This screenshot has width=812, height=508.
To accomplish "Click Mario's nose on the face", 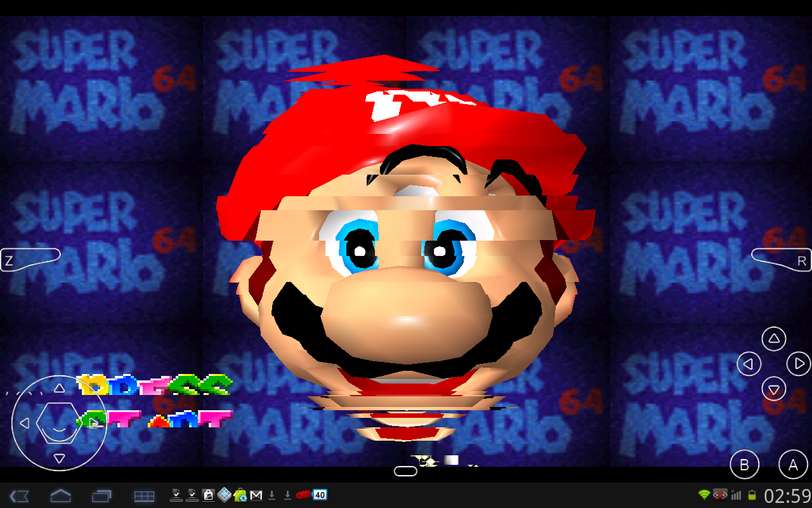I will pyautogui.click(x=406, y=314).
